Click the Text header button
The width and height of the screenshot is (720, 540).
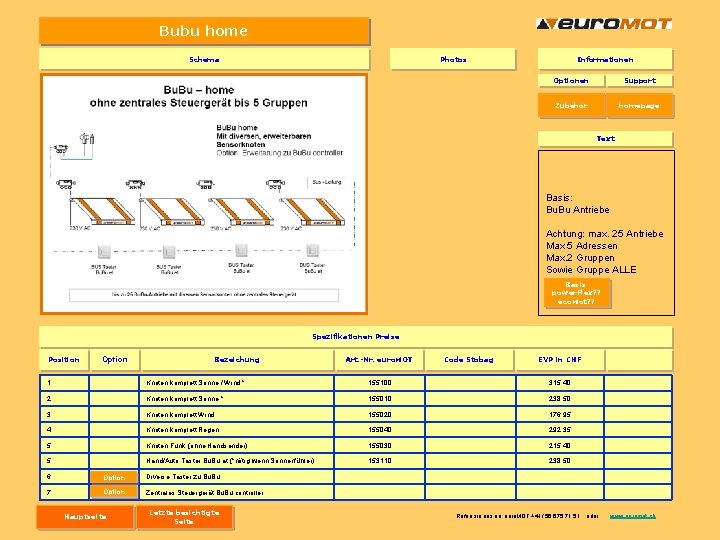605,138
